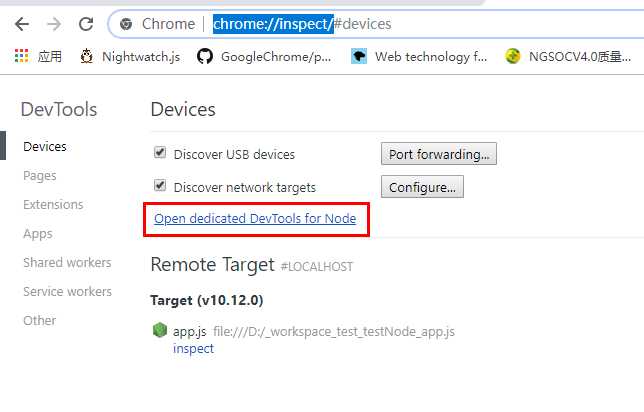Toggle Discover network targets checkbox
This screenshot has width=644, height=412.
coord(159,186)
